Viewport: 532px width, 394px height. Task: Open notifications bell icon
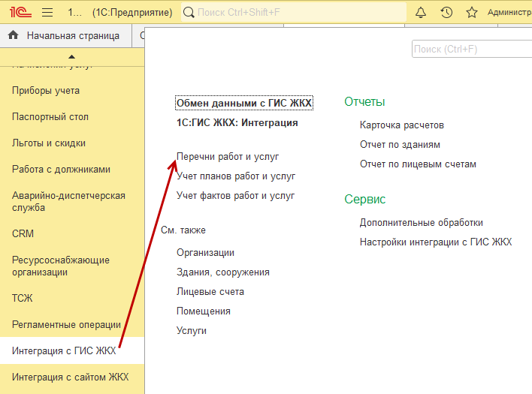[421, 13]
